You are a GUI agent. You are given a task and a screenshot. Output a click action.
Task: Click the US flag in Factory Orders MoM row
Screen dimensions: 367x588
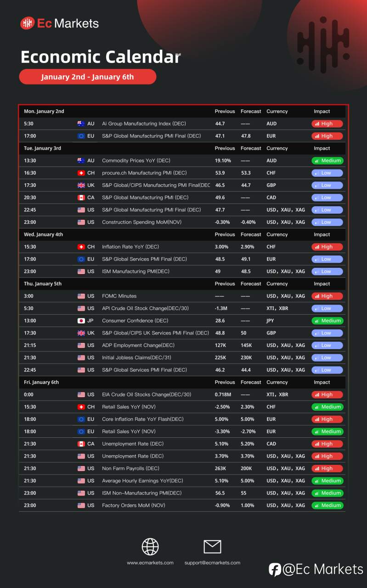pos(81,505)
